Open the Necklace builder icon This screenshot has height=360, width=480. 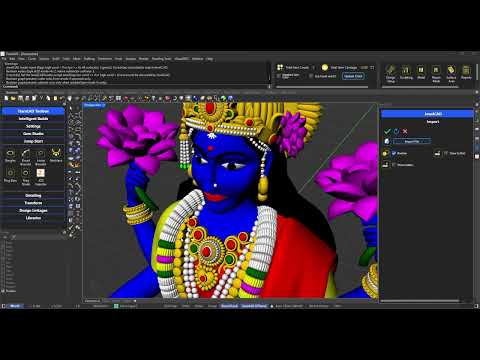tap(56, 154)
